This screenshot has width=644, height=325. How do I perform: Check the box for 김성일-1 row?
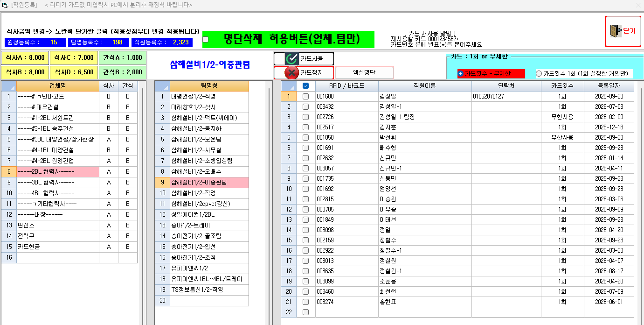coord(306,106)
